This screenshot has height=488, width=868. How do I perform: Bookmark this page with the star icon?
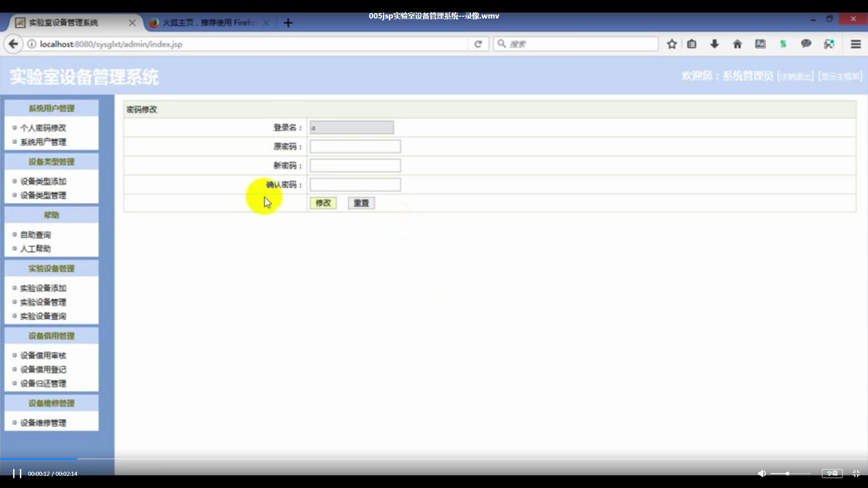pos(672,44)
